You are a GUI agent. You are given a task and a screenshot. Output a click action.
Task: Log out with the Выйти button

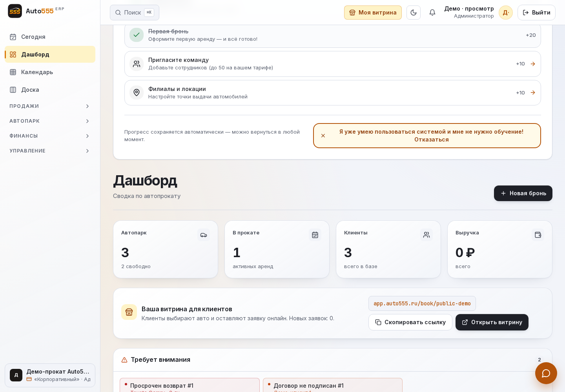click(x=536, y=13)
